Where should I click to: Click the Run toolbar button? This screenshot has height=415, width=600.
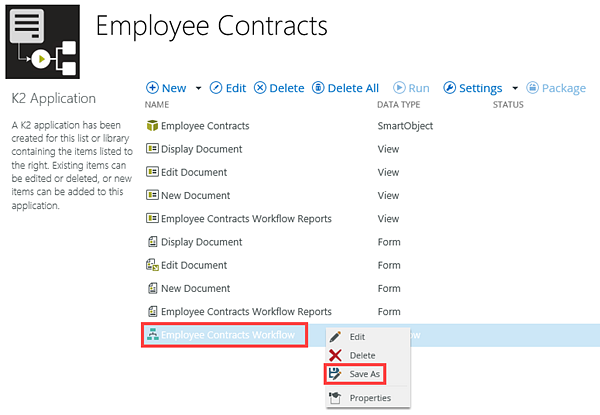point(412,88)
